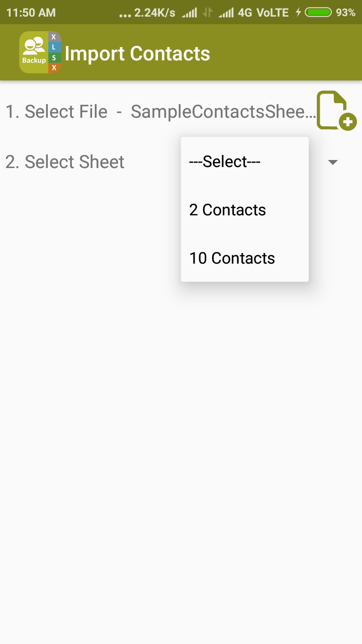Tap the charging bolt icon
This screenshot has width=362, height=644.
pyautogui.click(x=298, y=13)
